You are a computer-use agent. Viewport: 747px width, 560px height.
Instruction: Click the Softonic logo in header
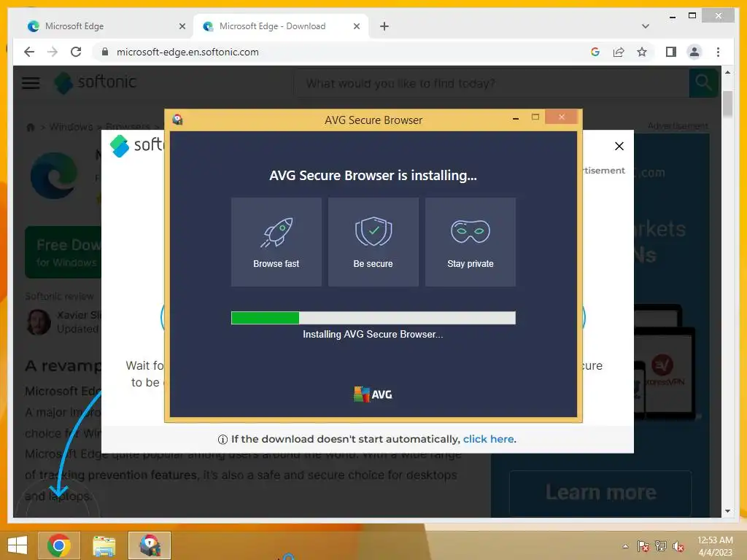tap(96, 82)
